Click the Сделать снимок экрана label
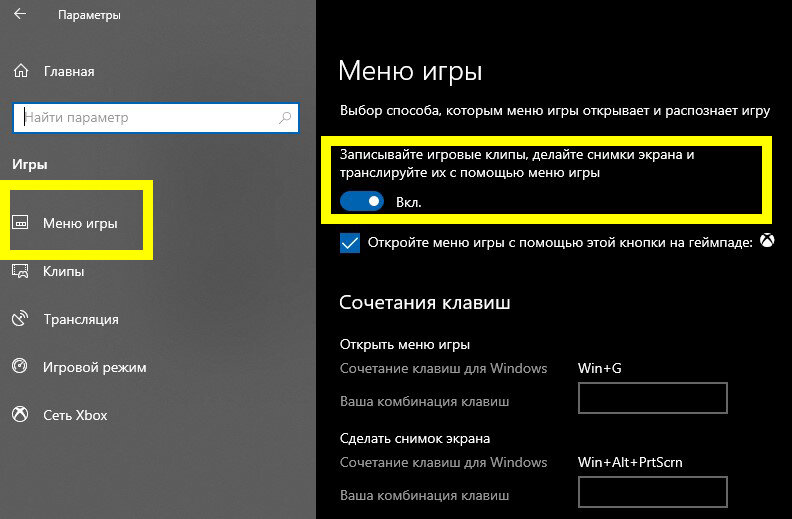This screenshot has height=519, width=792. (415, 438)
